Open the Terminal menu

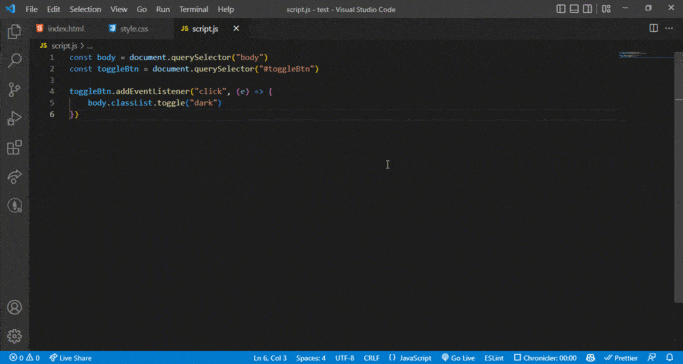194,9
